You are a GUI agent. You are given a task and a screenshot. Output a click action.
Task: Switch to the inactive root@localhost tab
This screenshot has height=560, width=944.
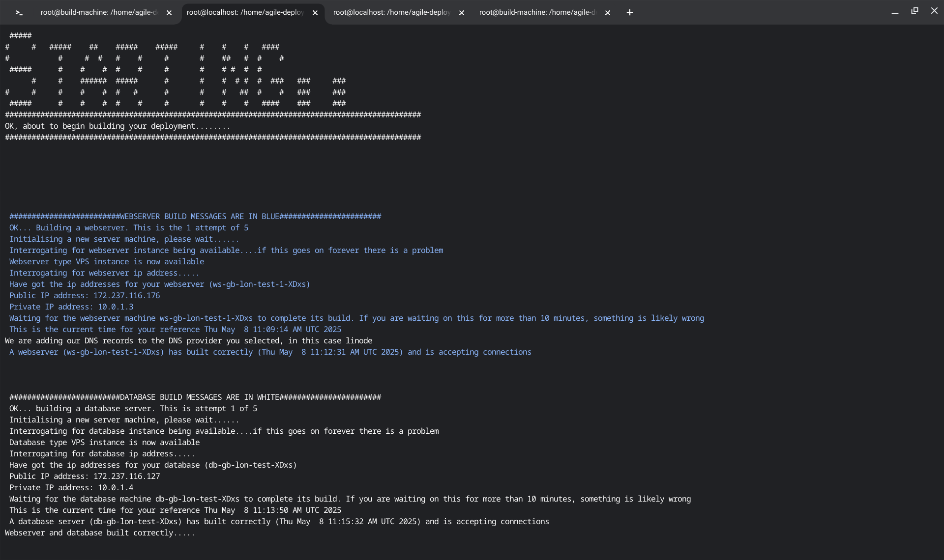click(x=391, y=13)
